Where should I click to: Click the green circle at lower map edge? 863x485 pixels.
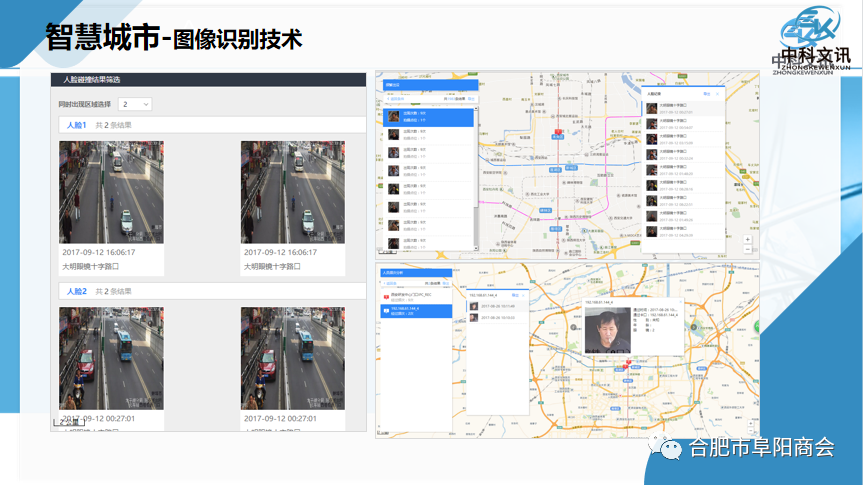tap(757, 326)
